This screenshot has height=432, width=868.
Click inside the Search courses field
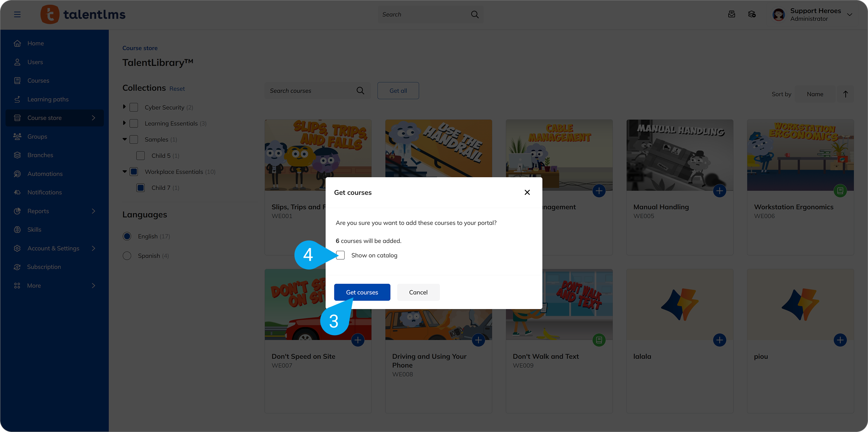click(x=309, y=90)
